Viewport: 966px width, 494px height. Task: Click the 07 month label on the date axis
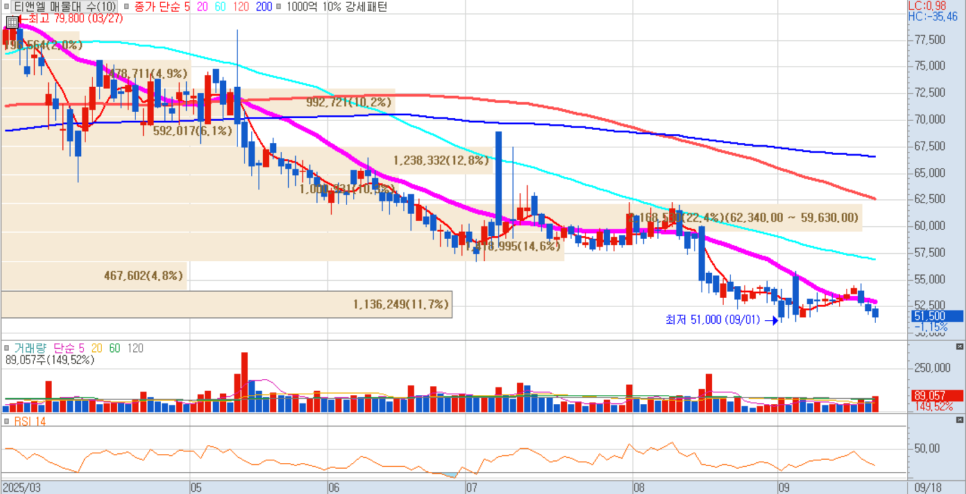tap(473, 487)
